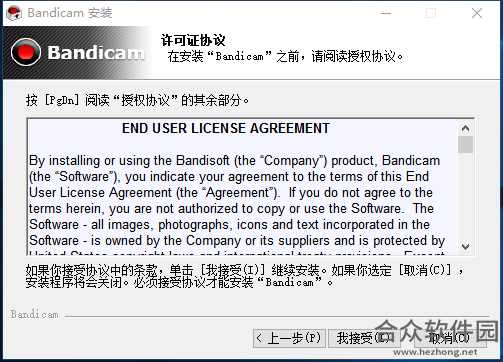Click the instruction text 如果你接受协议中的条款
Viewport: 503px width, 362px height.
pos(244,276)
